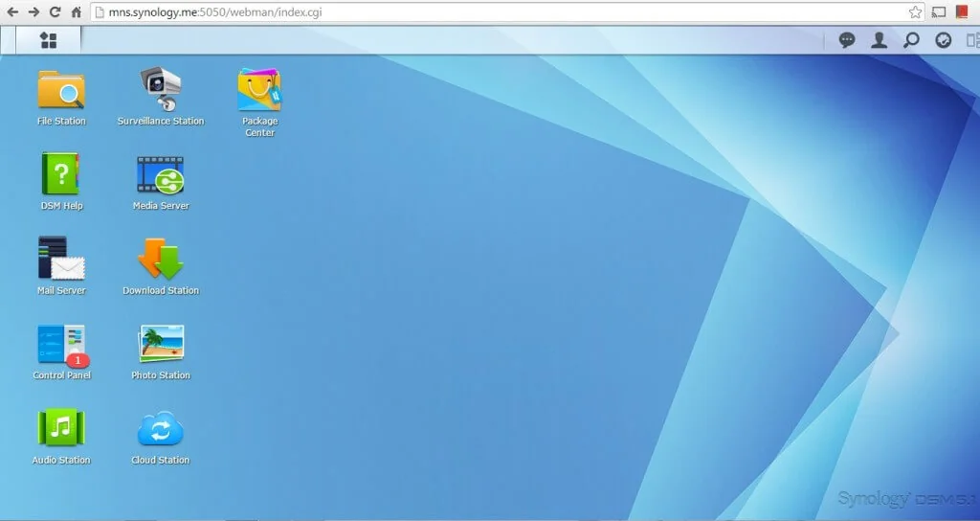Open Cloud Station

(160, 429)
